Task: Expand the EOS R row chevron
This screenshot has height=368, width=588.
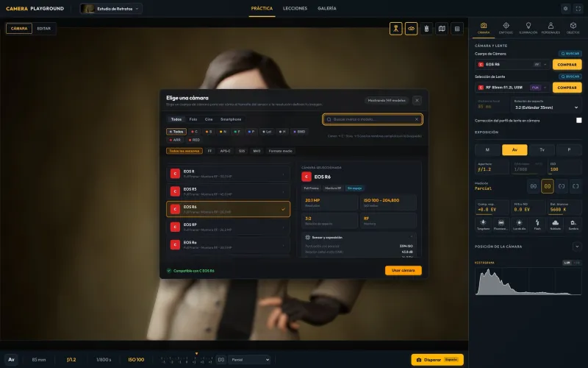Action: coord(283,174)
